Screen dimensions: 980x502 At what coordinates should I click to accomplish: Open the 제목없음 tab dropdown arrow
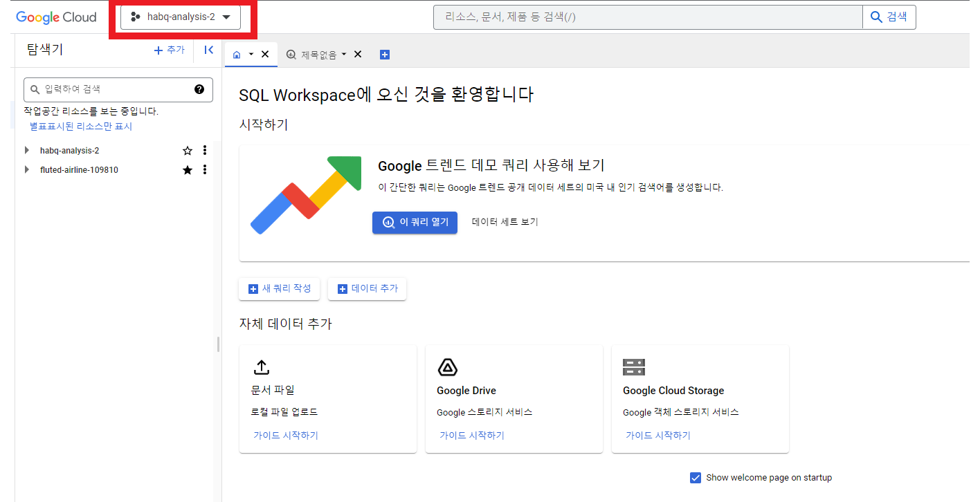[x=343, y=55]
